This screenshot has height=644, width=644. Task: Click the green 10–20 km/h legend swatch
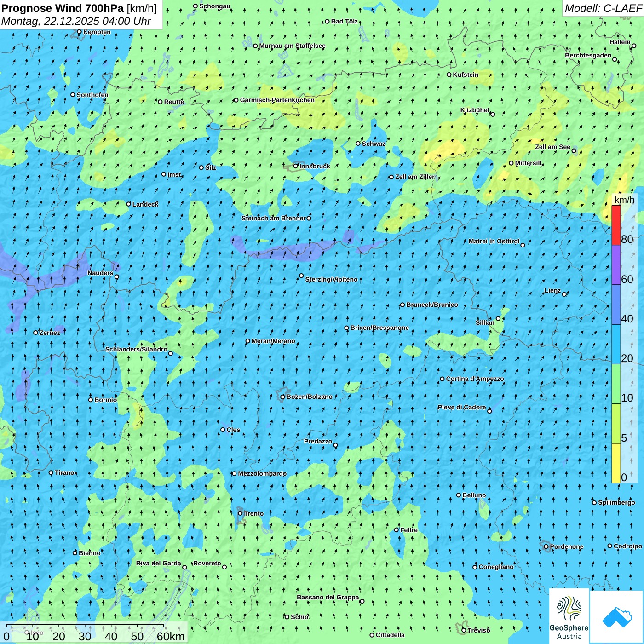click(x=616, y=384)
